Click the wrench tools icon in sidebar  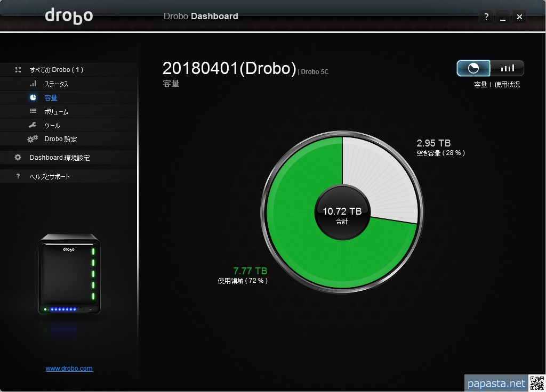(33, 126)
